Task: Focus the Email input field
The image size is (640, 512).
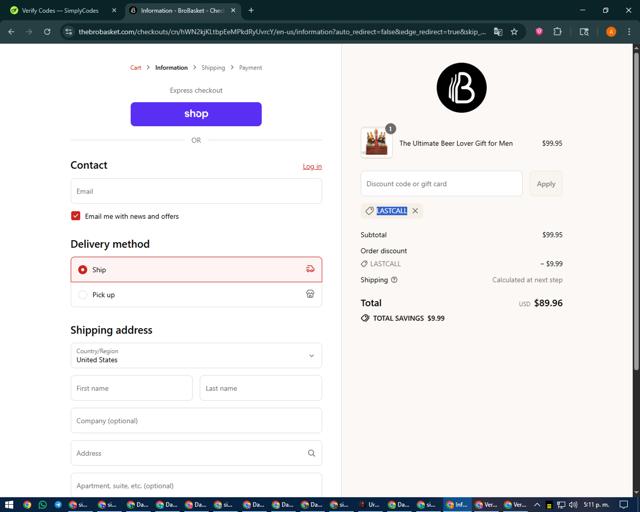Action: (x=196, y=191)
